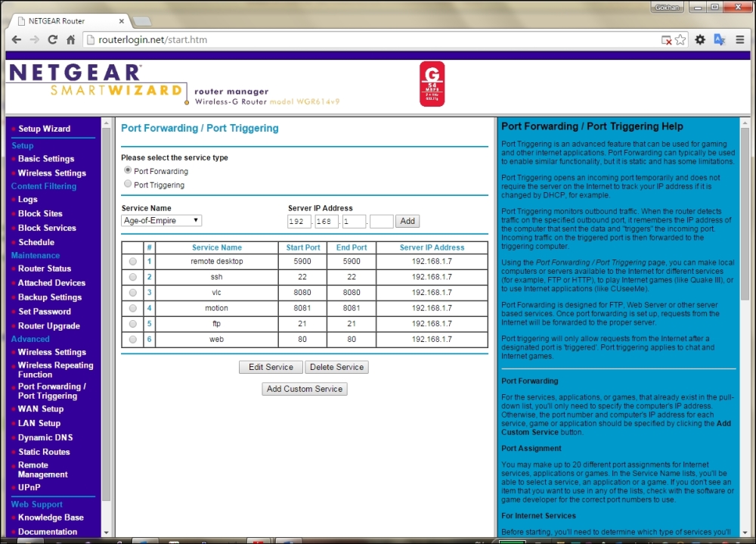Open Router Status in the sidebar
756x544 pixels.
tap(45, 269)
